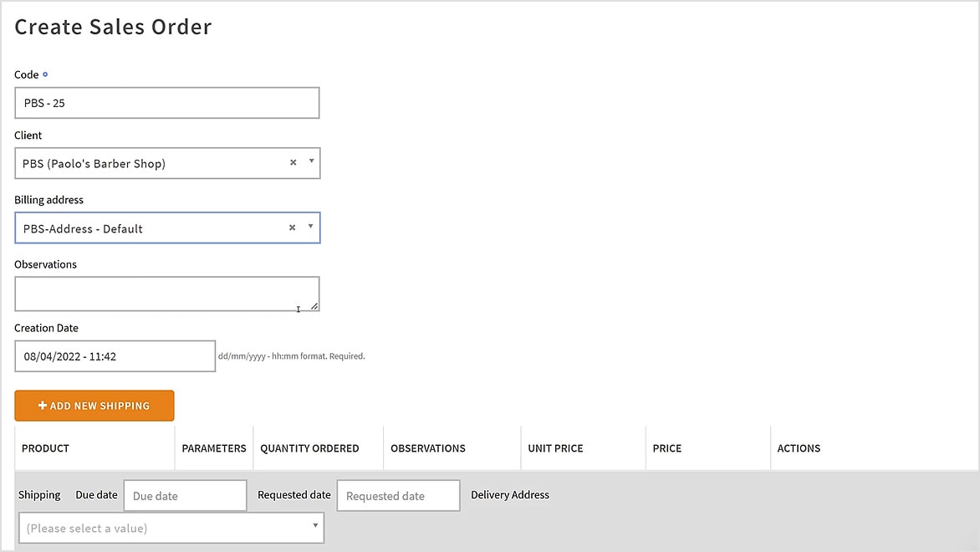Open the Client dropdown arrow
Image resolution: width=980 pixels, height=552 pixels.
(309, 163)
